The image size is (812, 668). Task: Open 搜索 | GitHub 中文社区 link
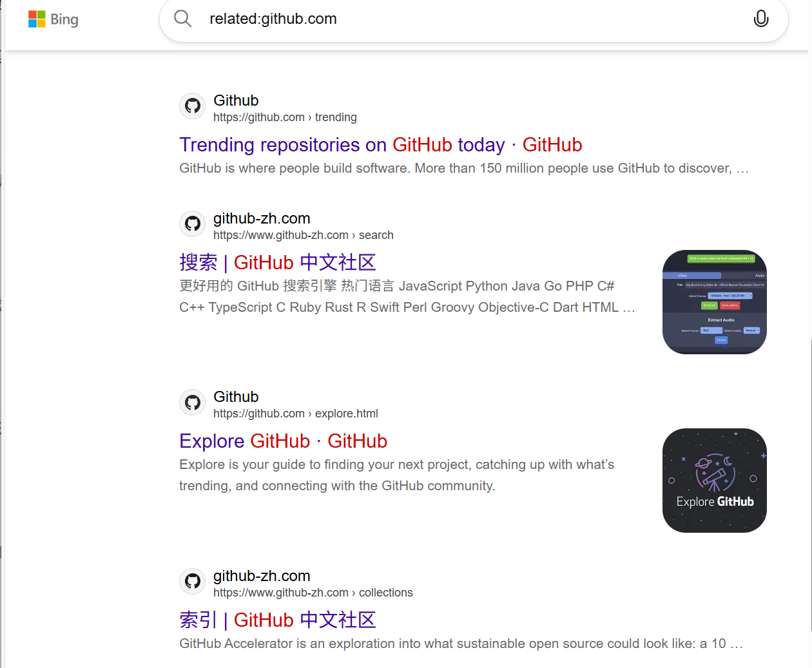click(278, 263)
